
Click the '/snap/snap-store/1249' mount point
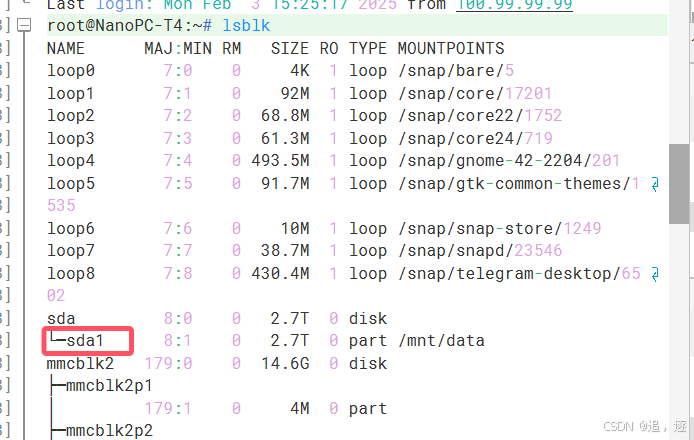coord(500,229)
